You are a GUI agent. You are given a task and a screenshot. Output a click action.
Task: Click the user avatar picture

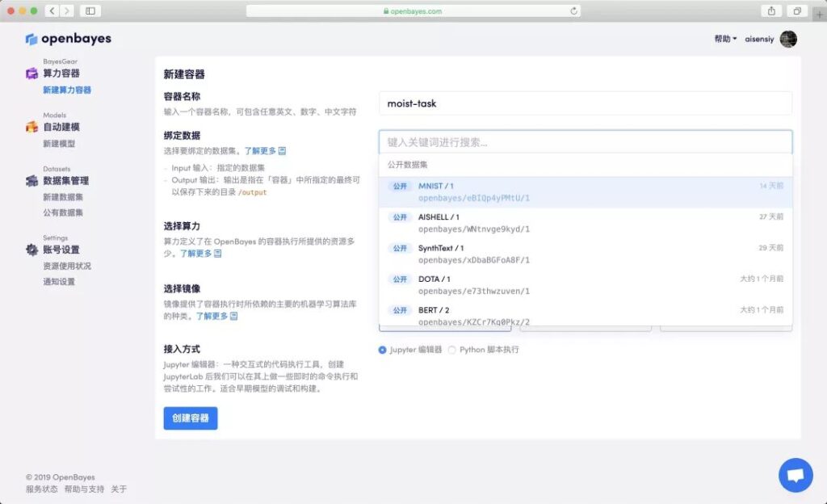click(x=788, y=39)
